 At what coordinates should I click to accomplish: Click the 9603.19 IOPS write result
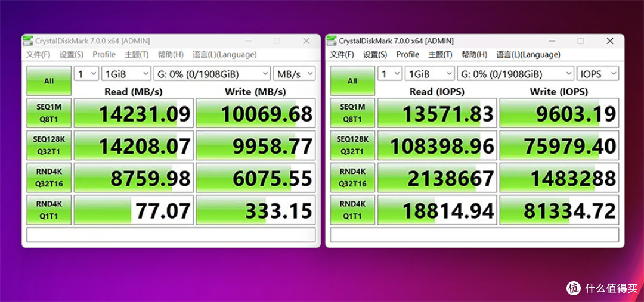(559, 113)
